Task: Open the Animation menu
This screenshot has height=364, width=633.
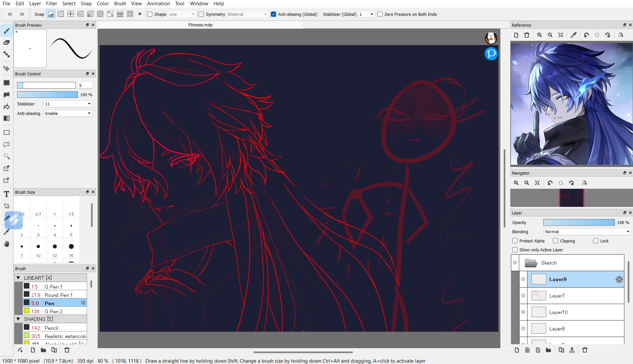Action: pyautogui.click(x=158, y=4)
